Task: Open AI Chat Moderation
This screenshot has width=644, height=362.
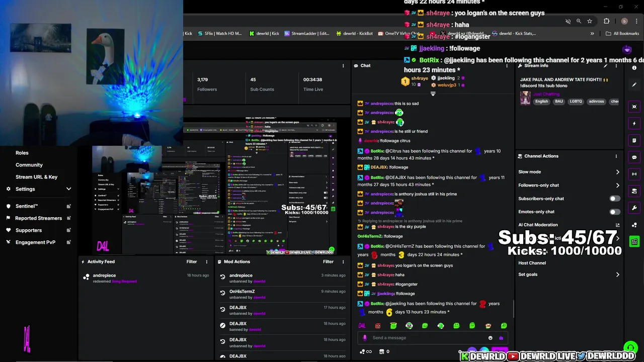Action: point(538,225)
